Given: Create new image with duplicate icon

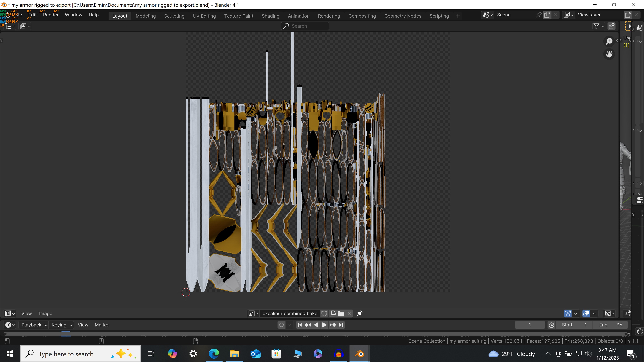Looking at the screenshot, I should [333, 313].
